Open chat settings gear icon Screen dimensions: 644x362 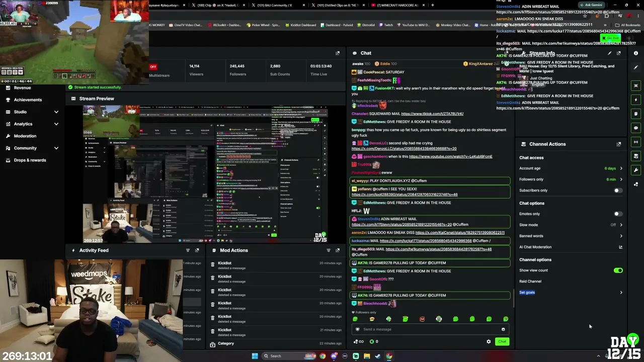[x=489, y=342]
